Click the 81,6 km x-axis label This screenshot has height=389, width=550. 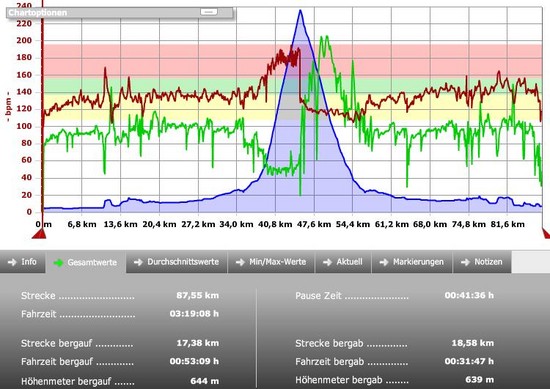(507, 224)
